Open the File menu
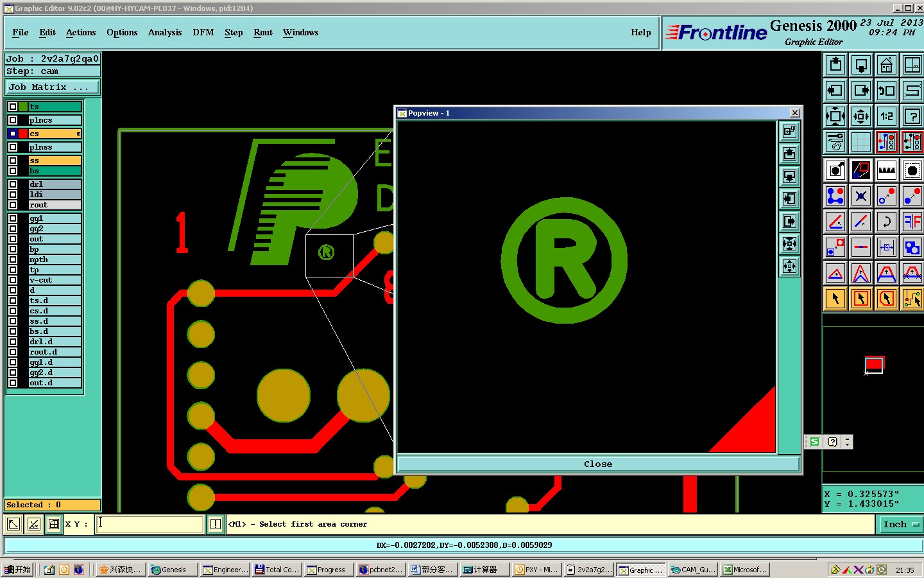This screenshot has height=578, width=924. (21, 32)
